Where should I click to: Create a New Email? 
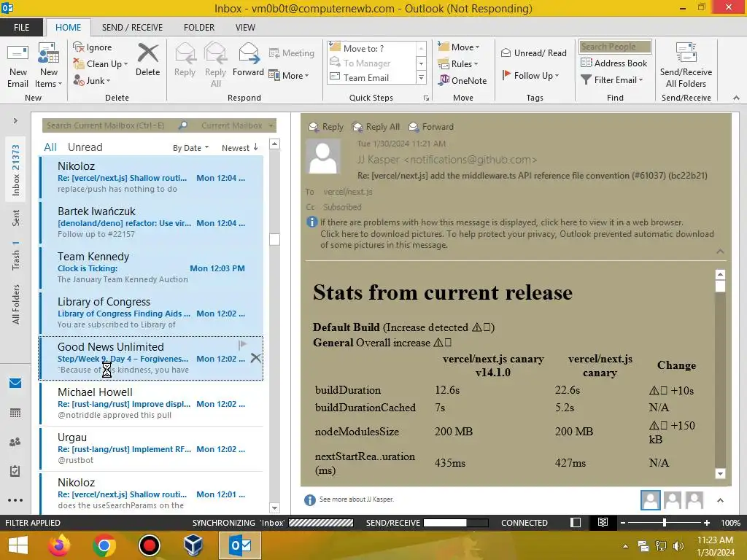click(18, 66)
